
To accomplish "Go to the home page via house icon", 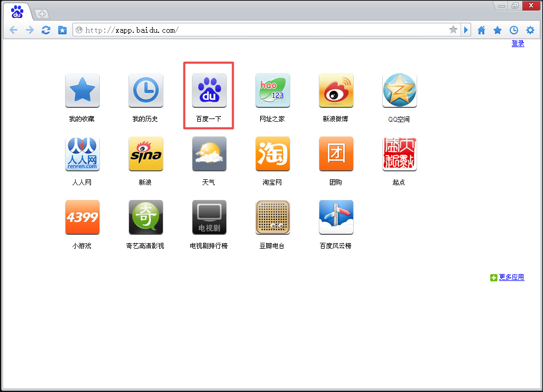I will coord(481,30).
